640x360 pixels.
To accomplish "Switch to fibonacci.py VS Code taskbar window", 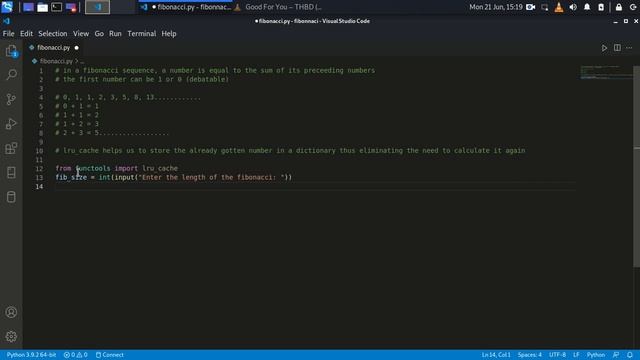I will point(187,7).
